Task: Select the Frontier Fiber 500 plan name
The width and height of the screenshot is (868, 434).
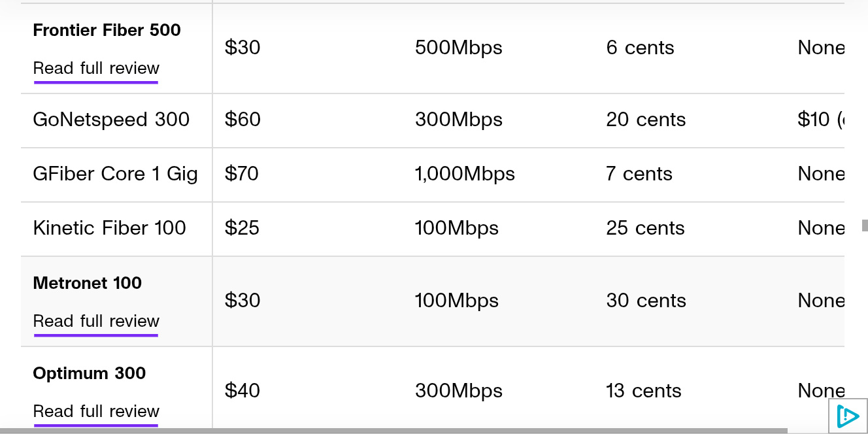Action: point(107,30)
